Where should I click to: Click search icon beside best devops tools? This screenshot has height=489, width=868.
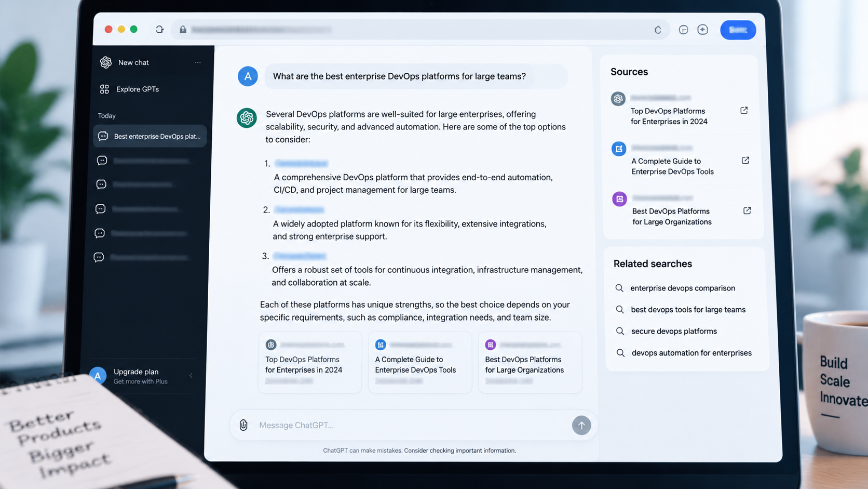620,310
